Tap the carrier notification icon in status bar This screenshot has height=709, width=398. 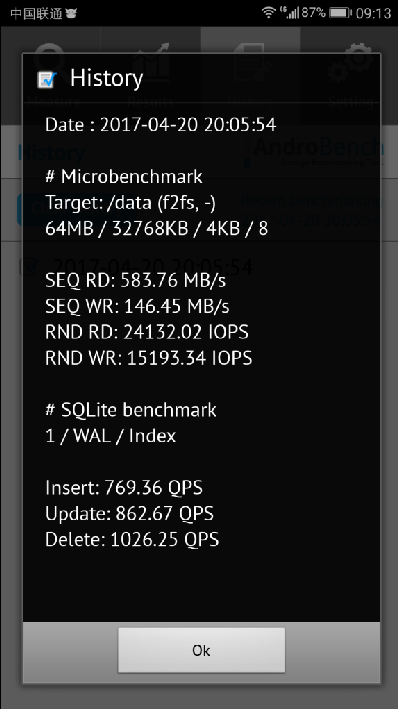click(x=71, y=14)
